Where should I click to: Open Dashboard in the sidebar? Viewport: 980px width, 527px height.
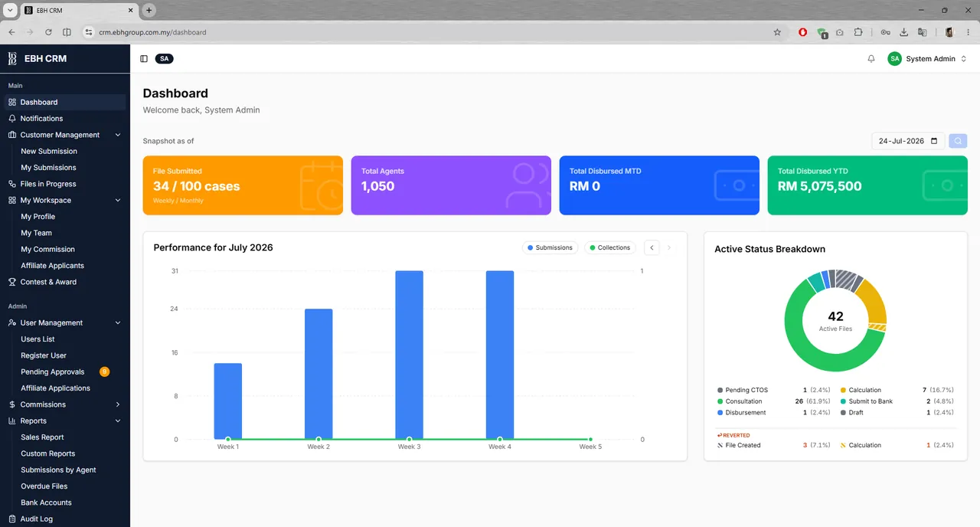65,102
